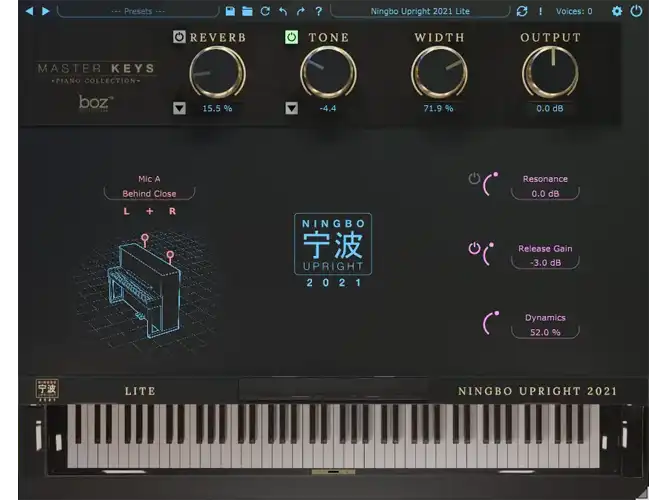
Task: Click the Release Gain arc knob
Action: tap(488, 254)
